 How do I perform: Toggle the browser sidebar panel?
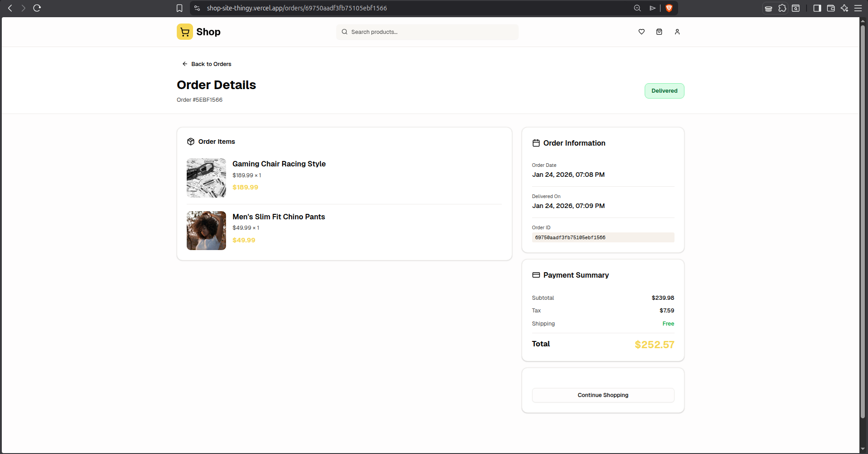(817, 8)
